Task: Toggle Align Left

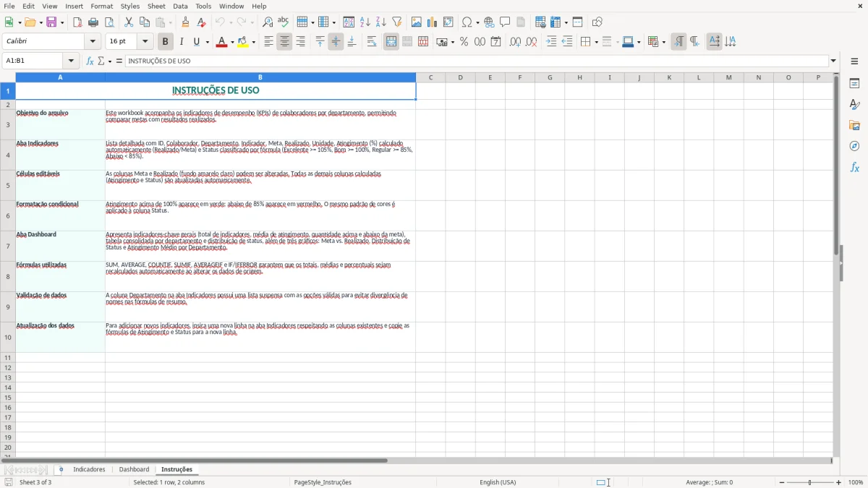Action: [x=268, y=42]
